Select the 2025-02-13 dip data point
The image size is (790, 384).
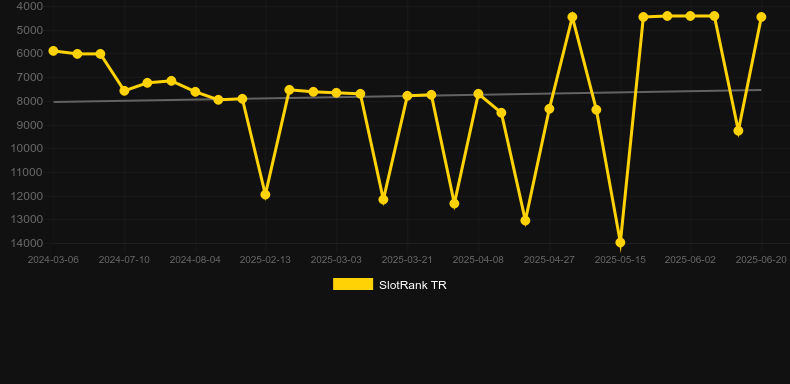(266, 195)
